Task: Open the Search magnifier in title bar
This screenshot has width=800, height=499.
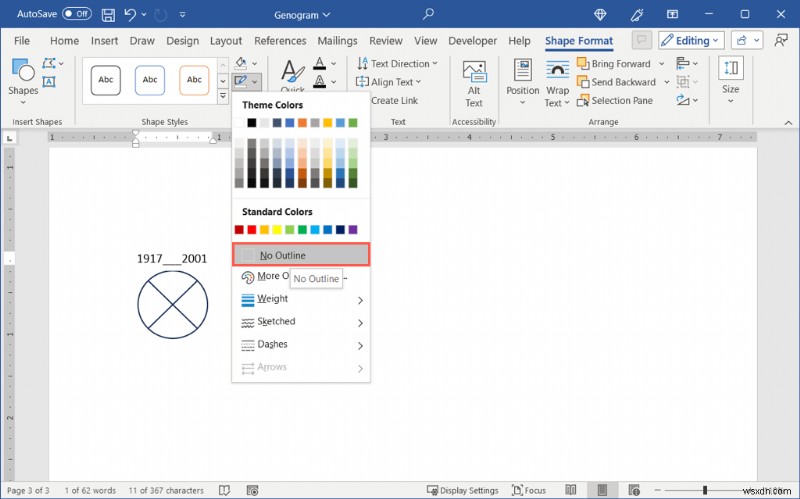Action: (x=428, y=14)
